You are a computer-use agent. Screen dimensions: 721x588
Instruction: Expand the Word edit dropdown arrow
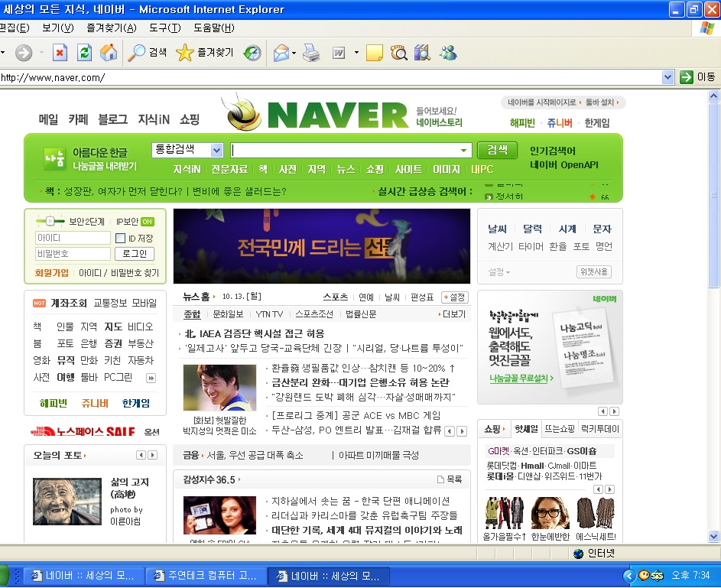point(356,53)
